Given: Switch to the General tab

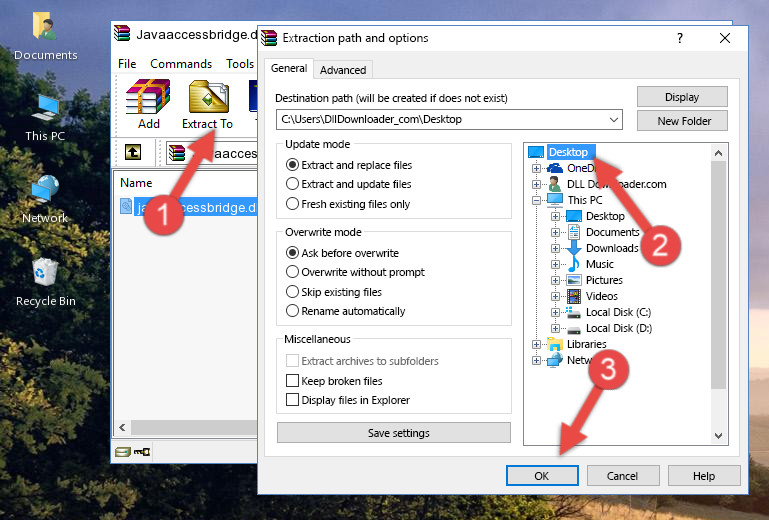Looking at the screenshot, I should 289,68.
